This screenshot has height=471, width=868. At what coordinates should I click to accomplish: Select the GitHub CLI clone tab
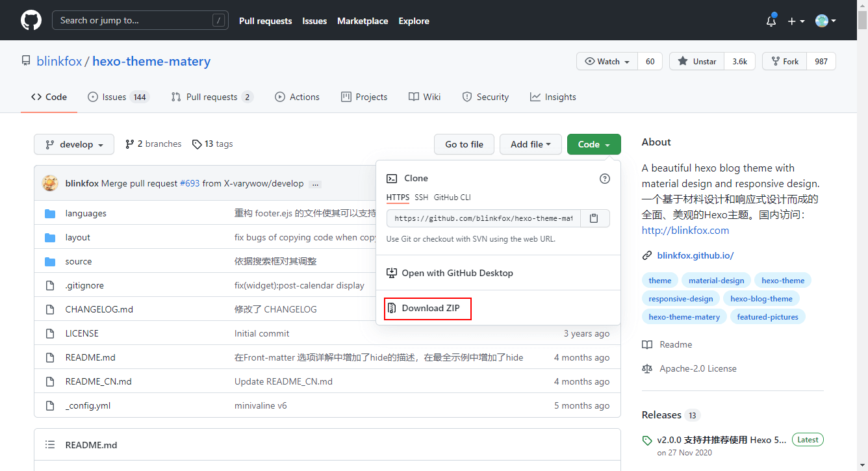[x=452, y=197]
